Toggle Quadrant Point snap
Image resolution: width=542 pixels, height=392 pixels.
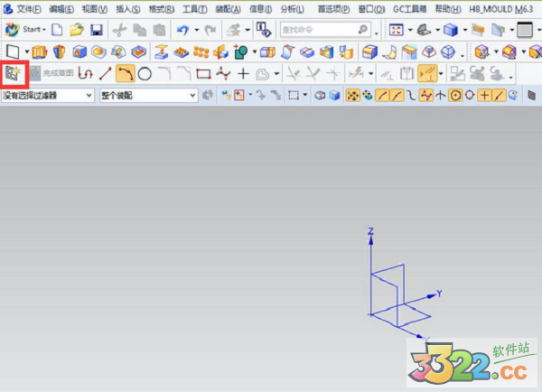(x=470, y=95)
